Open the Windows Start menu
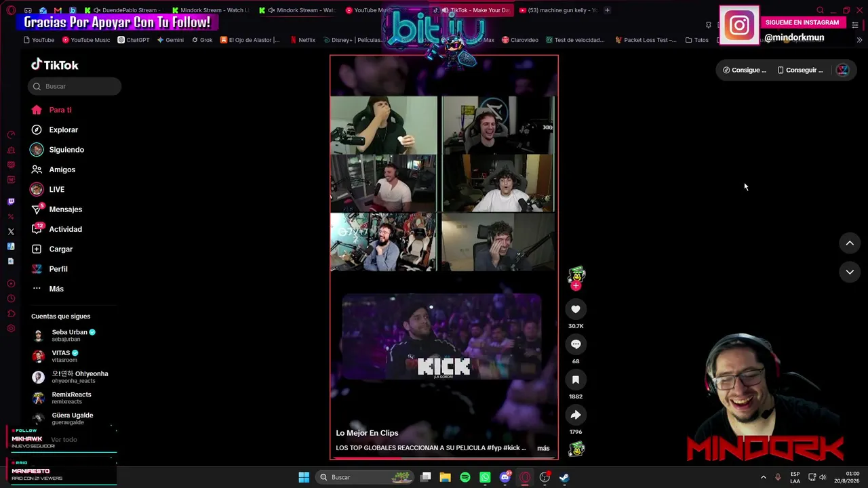The image size is (868, 488). click(x=304, y=477)
